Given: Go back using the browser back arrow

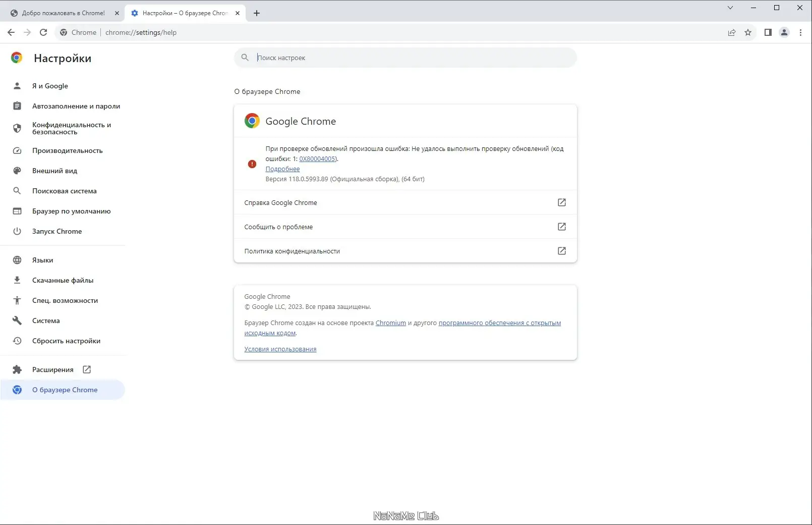Looking at the screenshot, I should tap(11, 32).
